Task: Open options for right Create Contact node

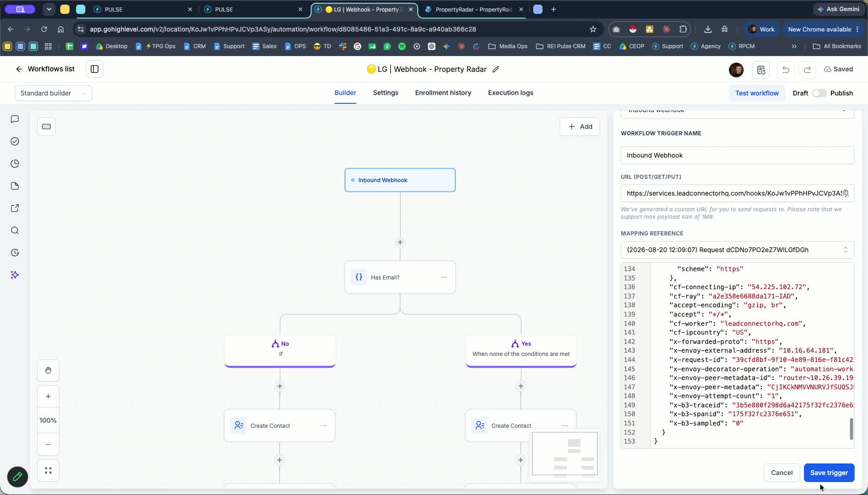Action: (x=565, y=425)
